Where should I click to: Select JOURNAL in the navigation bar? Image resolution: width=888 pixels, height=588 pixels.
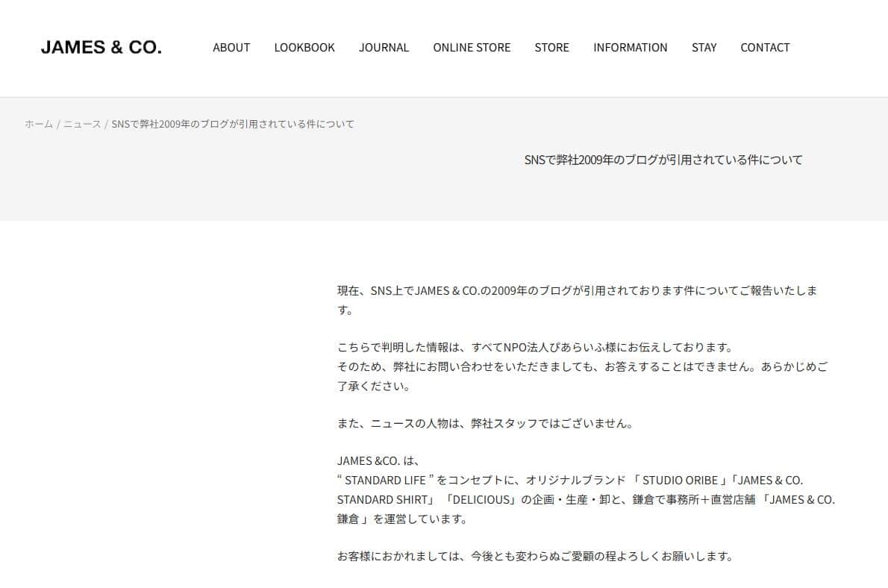tap(384, 47)
